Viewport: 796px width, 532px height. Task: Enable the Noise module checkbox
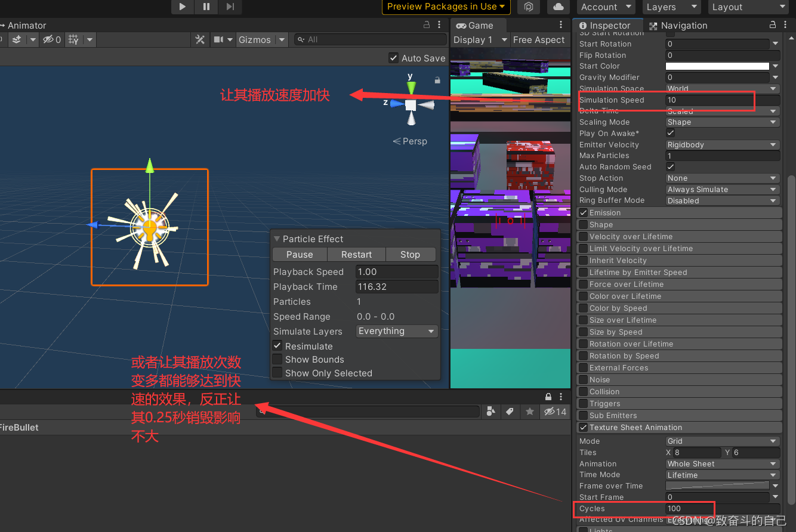[584, 380]
